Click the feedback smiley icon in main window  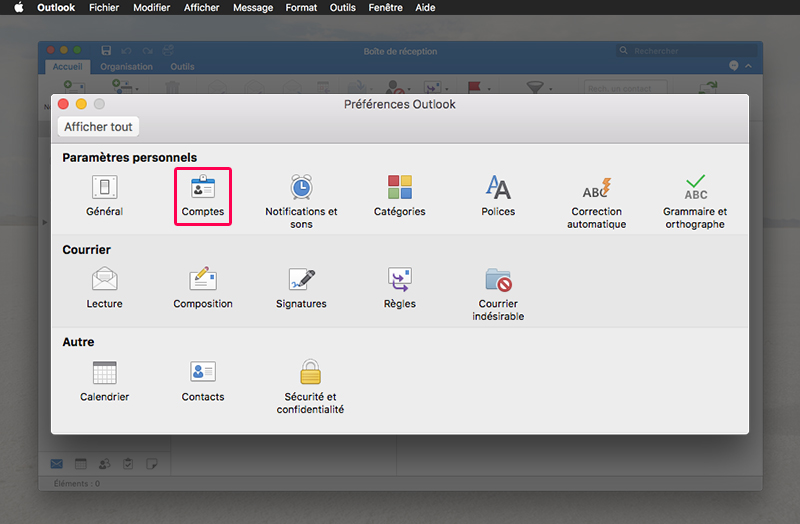coord(734,66)
